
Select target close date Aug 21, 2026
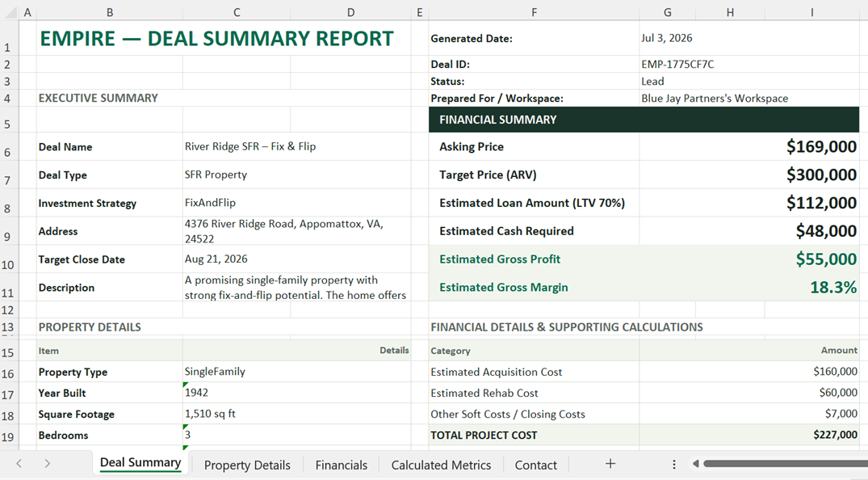(x=216, y=259)
